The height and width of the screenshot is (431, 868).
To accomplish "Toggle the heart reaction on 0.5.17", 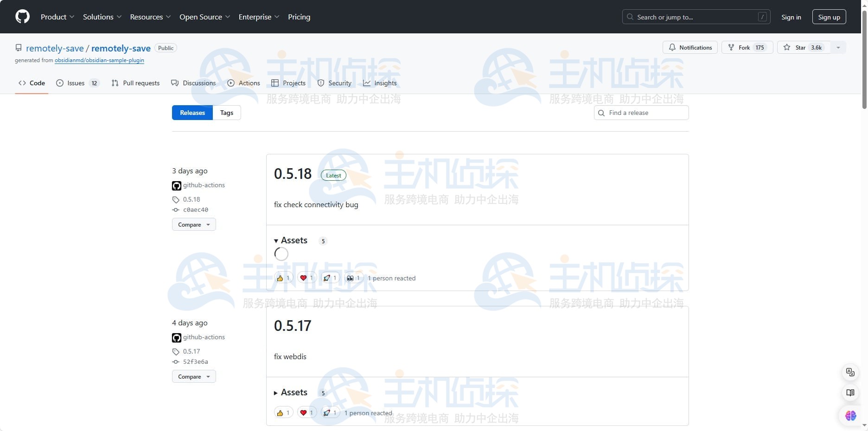I will [x=306, y=412].
